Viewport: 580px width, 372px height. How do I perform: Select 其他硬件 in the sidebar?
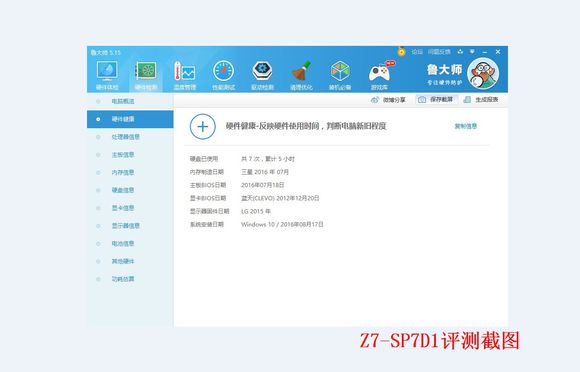130,261
